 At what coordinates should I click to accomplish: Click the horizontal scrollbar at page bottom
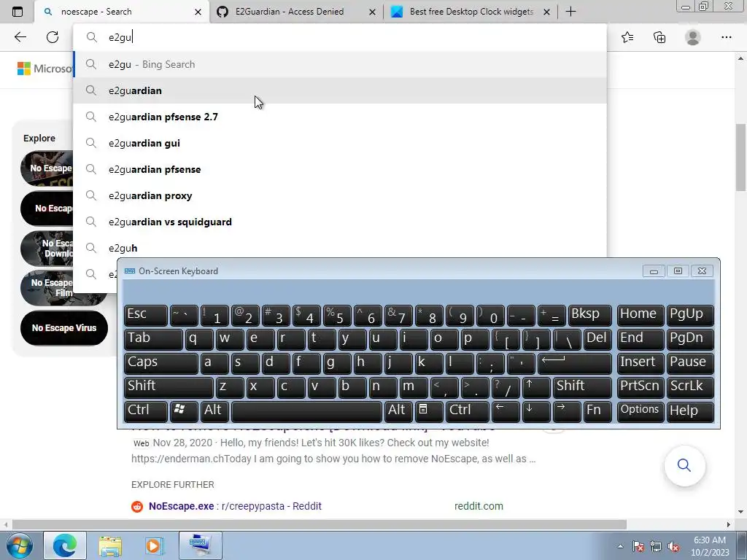[x=320, y=524]
